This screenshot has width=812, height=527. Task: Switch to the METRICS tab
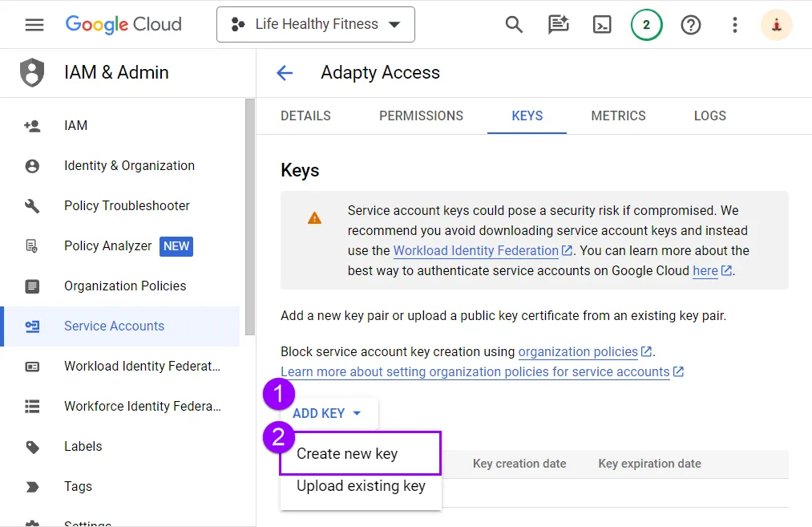[618, 116]
